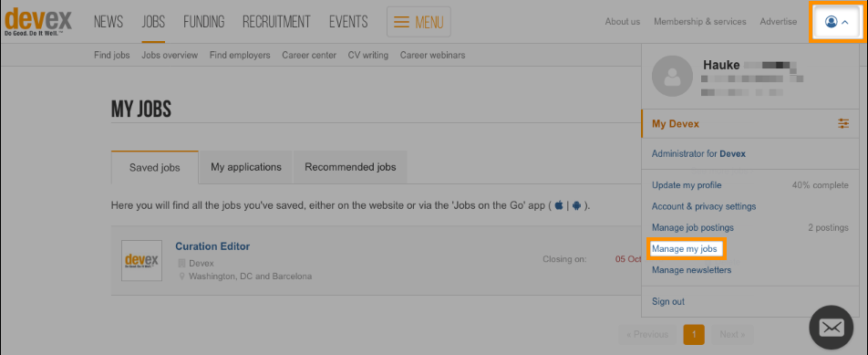The image size is (868, 355).
Task: Open Career center subnav link
Action: pyautogui.click(x=309, y=56)
